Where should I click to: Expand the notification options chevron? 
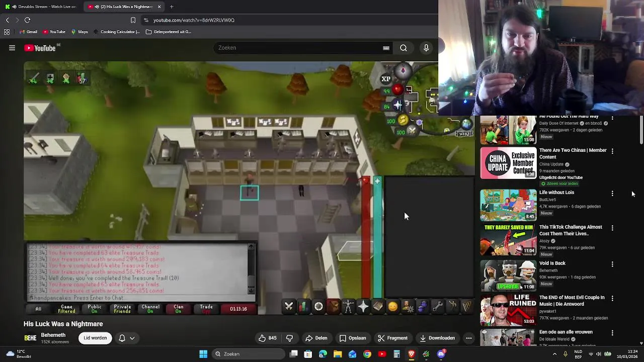click(132, 338)
